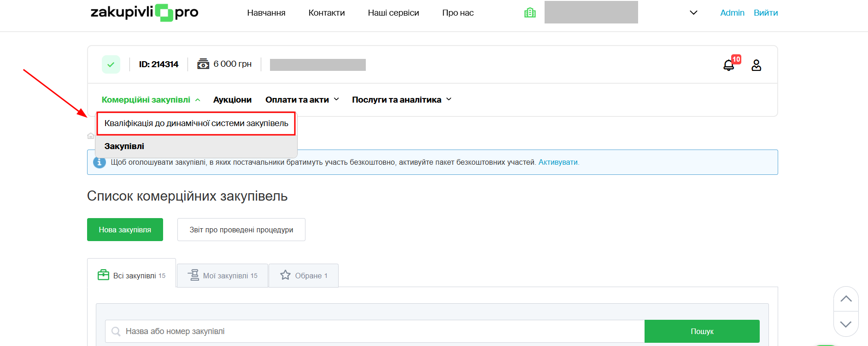Expand Оплати та акти menu
Screen dimensions: 868x346
(302, 100)
